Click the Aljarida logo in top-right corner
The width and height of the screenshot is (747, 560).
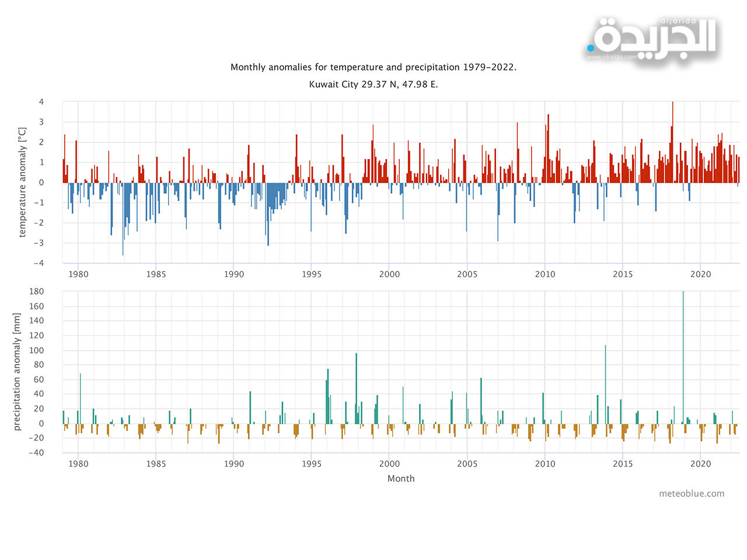(x=652, y=37)
